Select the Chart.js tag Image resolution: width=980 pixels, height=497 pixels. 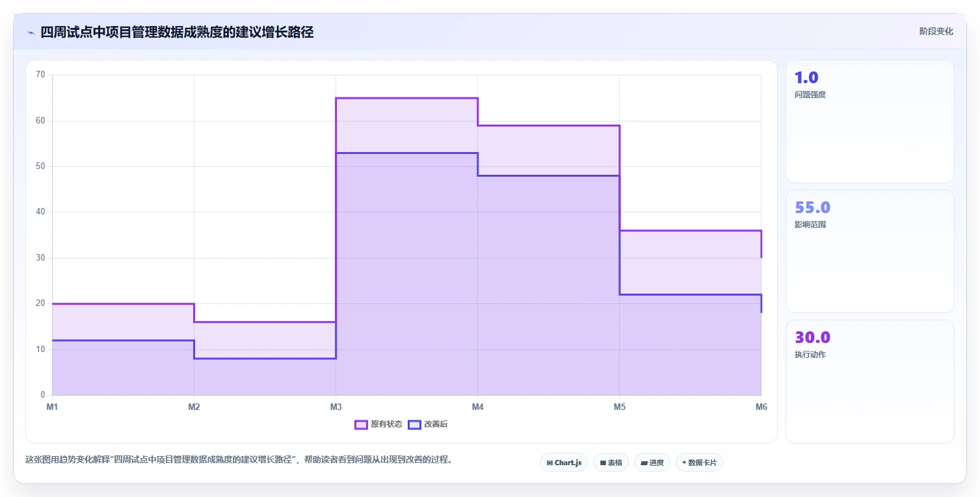[564, 463]
